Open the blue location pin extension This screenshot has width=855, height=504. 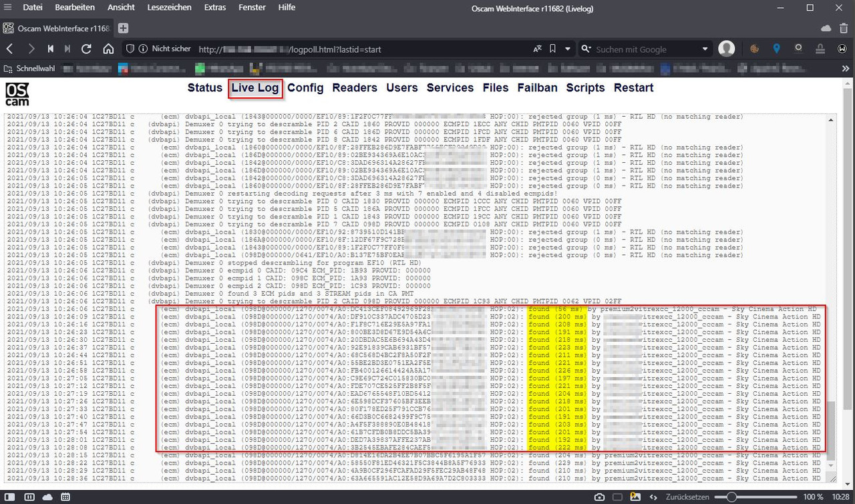tap(777, 49)
